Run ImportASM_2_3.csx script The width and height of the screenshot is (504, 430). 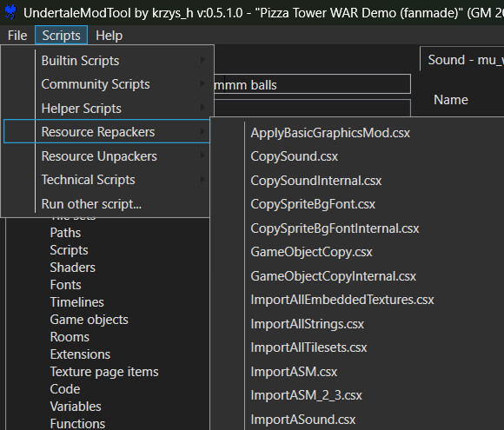click(x=307, y=395)
